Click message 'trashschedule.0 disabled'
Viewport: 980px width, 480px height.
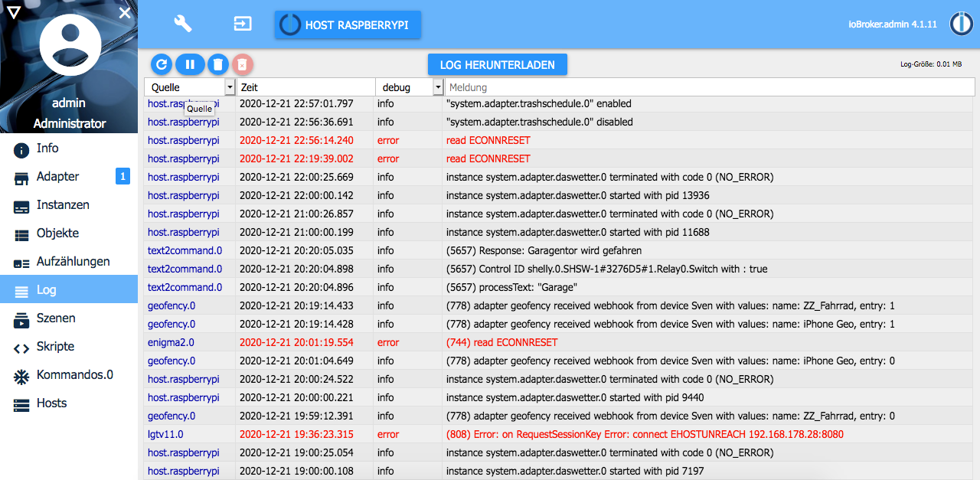(540, 122)
